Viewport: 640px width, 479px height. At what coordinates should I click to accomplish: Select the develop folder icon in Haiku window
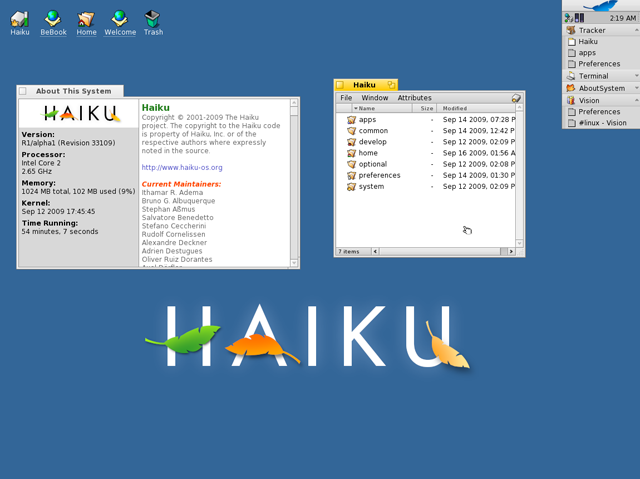pyautogui.click(x=351, y=142)
